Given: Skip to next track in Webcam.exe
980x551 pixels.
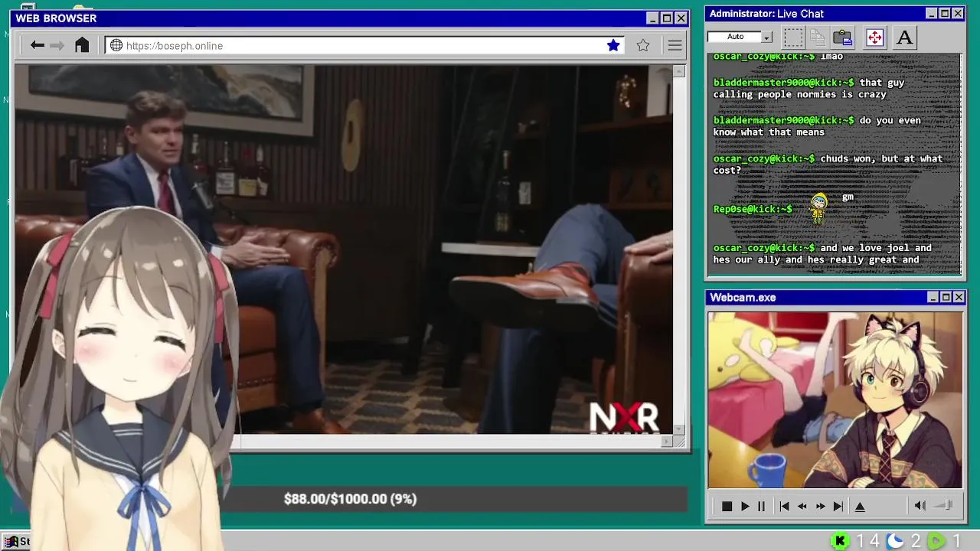Looking at the screenshot, I should coord(838,506).
